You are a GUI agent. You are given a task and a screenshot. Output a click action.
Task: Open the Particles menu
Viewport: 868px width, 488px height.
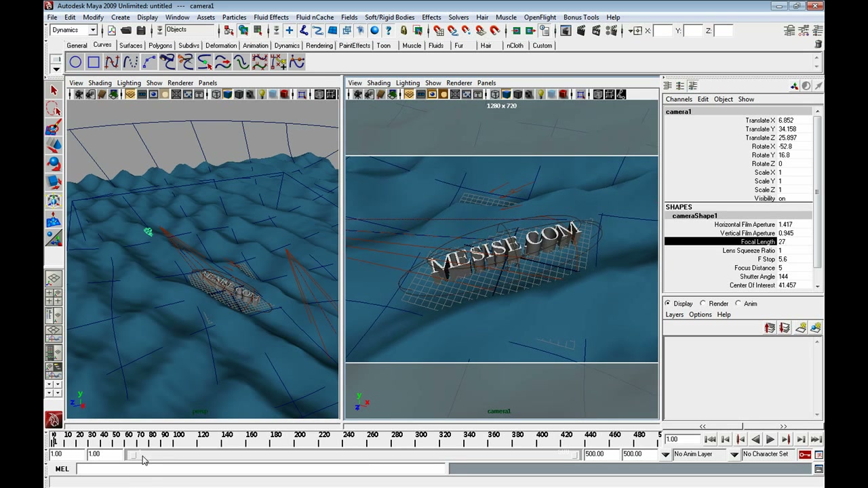tap(234, 17)
